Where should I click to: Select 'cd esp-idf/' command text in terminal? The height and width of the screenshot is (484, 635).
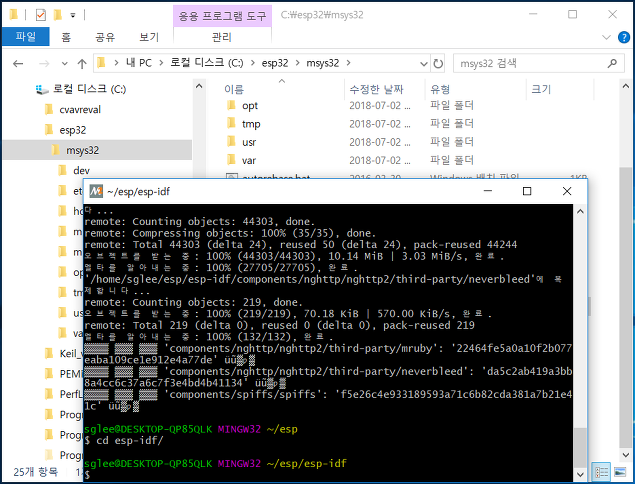tap(130, 441)
